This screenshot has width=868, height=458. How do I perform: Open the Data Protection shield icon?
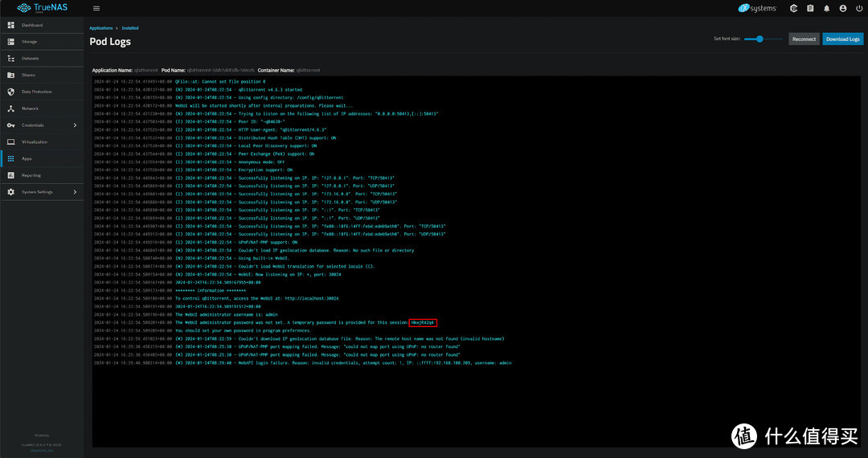(x=11, y=92)
